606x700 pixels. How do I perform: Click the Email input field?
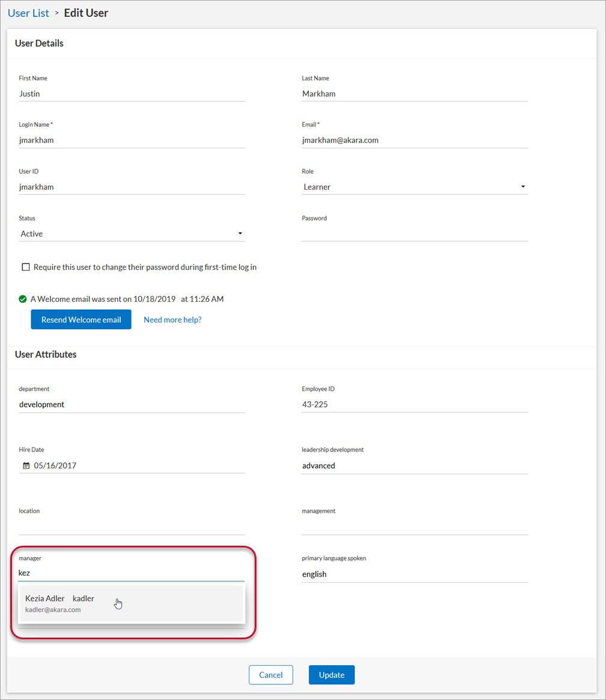[414, 140]
